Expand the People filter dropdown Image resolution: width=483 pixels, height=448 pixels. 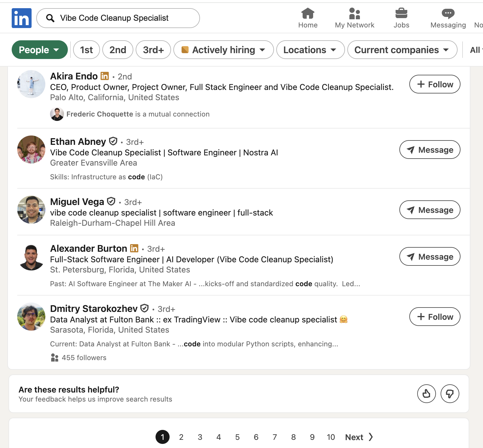(x=39, y=50)
